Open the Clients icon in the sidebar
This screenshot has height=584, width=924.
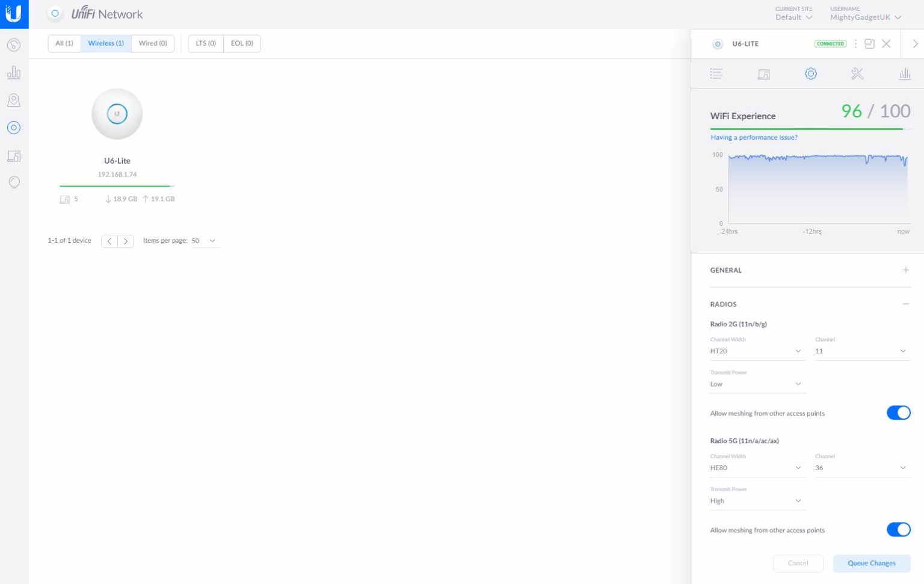tap(14, 156)
